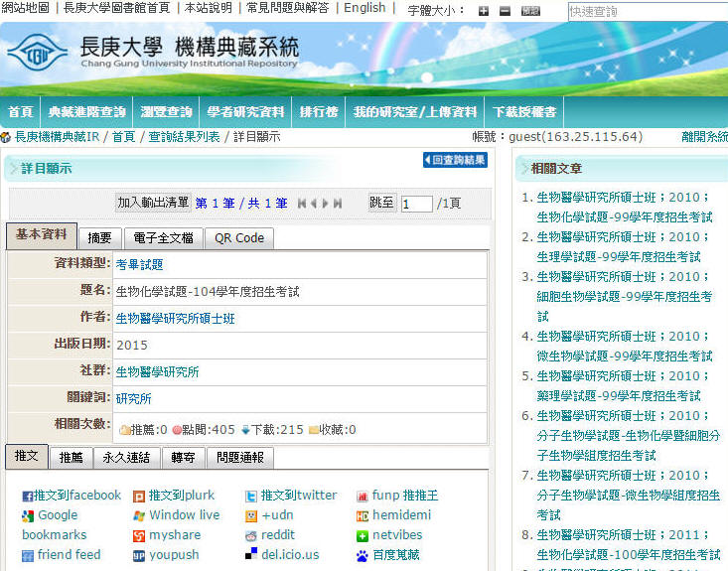Share to myshare
728x571 pixels.
[167, 535]
